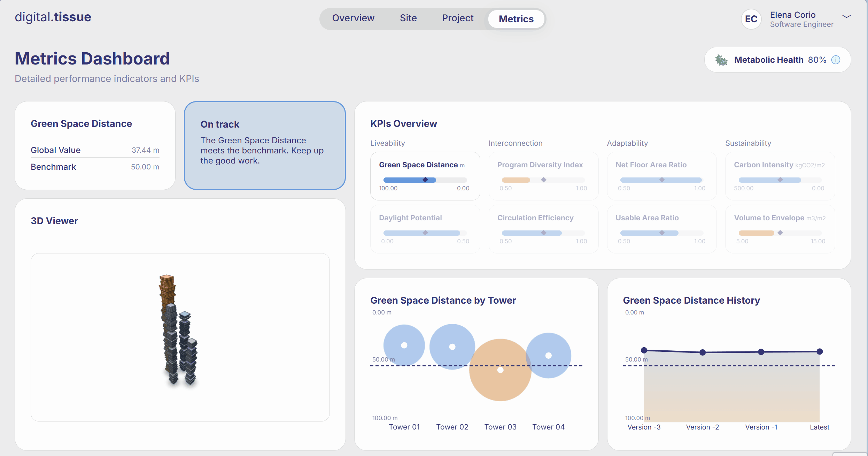Expand the user profile chevron
The width and height of the screenshot is (868, 456).
click(846, 16)
